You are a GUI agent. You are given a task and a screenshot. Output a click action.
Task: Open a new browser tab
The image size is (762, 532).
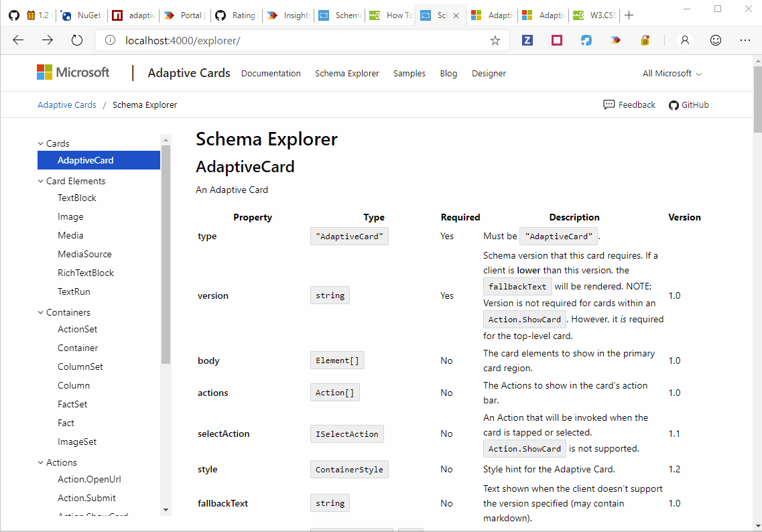point(629,15)
